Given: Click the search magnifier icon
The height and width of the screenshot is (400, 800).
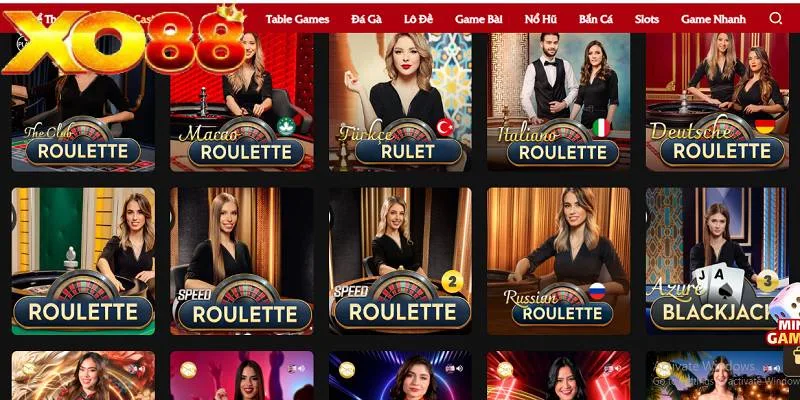Looking at the screenshot, I should 776,19.
